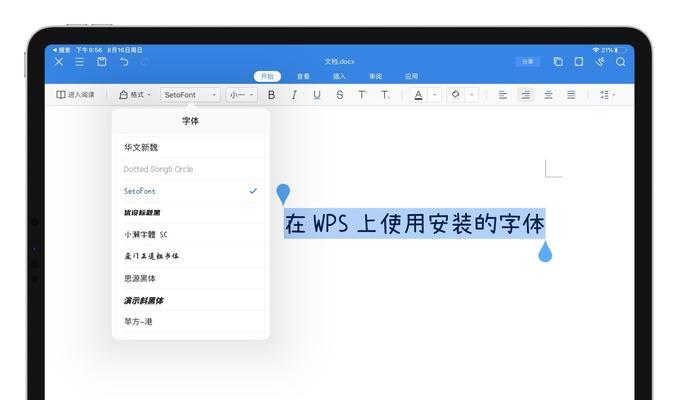678x400 pixels.
Task: Open the SetoFont font name dropdown
Action: 190,95
